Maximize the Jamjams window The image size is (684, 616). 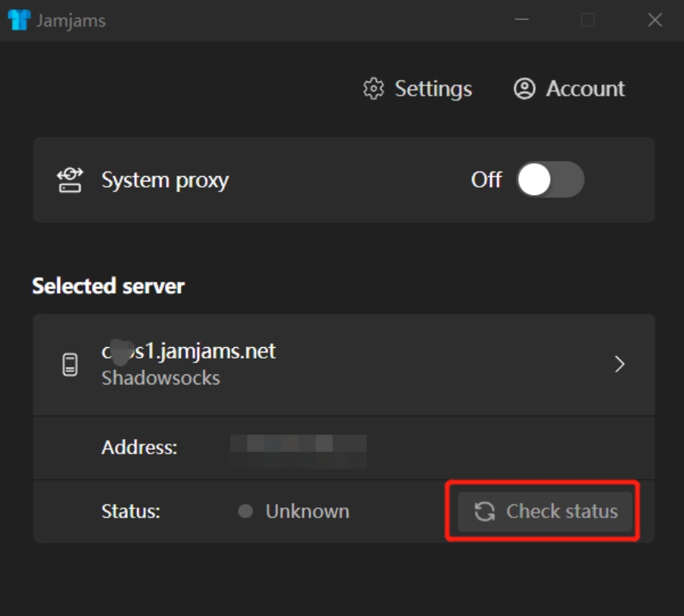coord(587,20)
